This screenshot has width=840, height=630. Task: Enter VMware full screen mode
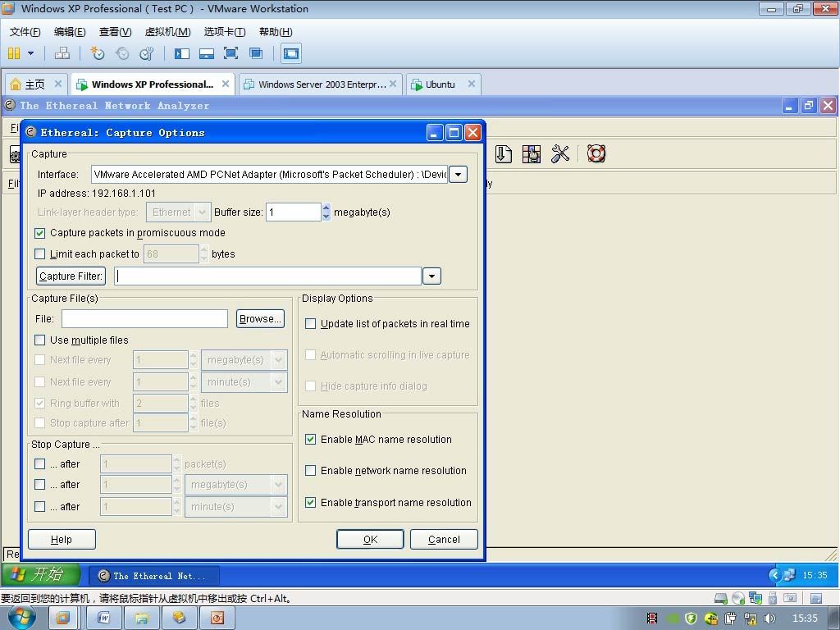231,53
